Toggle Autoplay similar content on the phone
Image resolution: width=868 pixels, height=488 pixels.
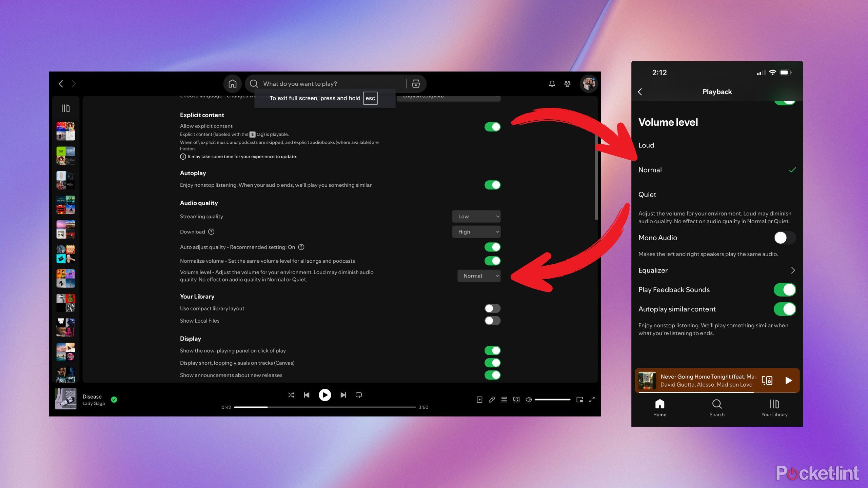pyautogui.click(x=785, y=309)
